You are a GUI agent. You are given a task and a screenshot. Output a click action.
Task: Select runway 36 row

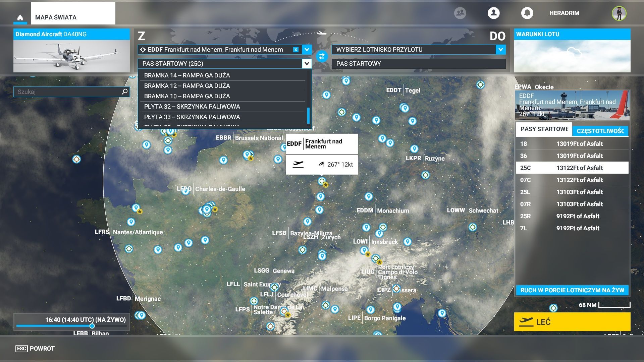tap(572, 156)
